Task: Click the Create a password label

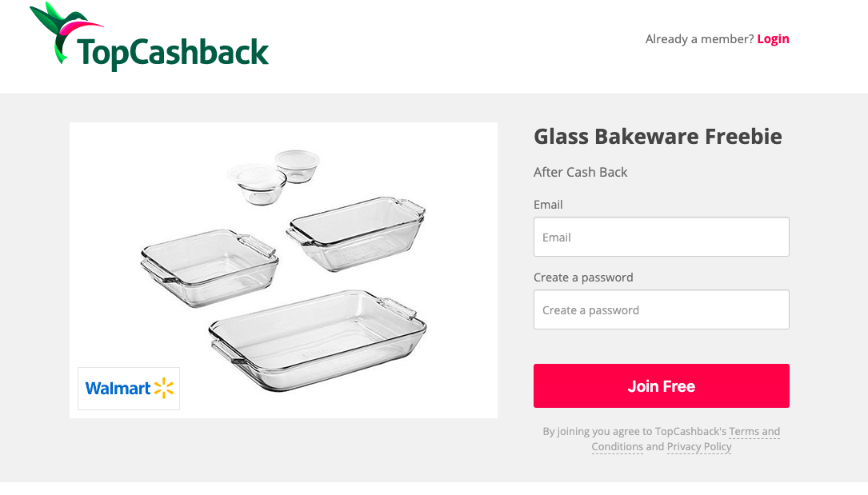Action: pos(583,277)
